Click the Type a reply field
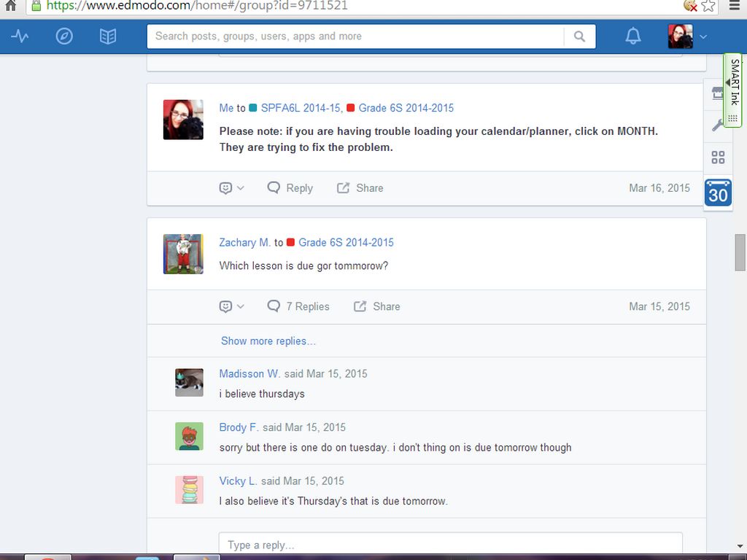Image resolution: width=747 pixels, height=560 pixels. click(450, 545)
